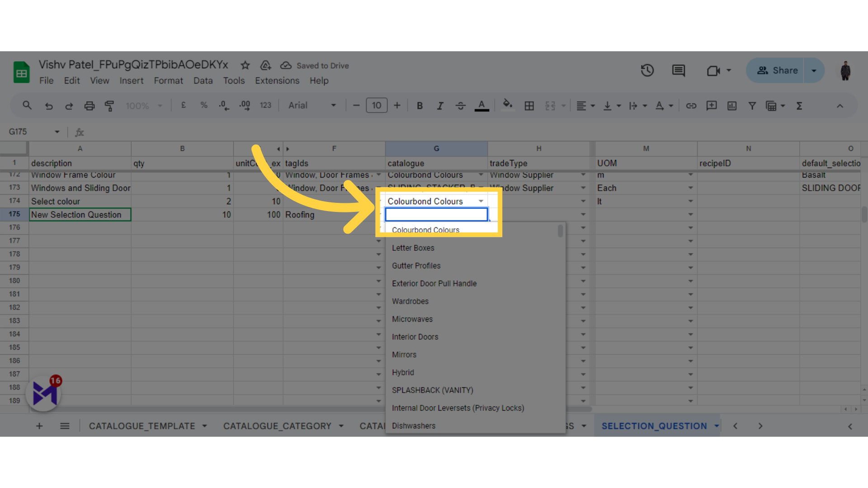Open the functions sigma menu
The width and height of the screenshot is (868, 488).
point(799,106)
